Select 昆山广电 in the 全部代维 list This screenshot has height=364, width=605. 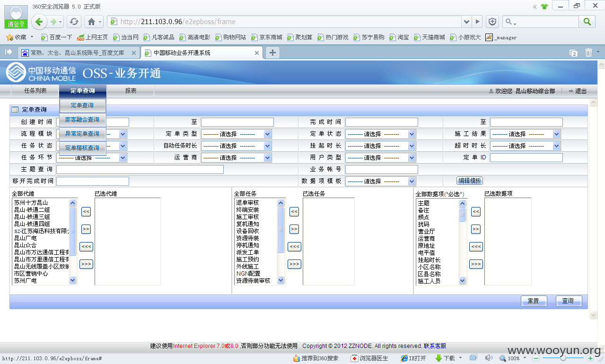coord(25,238)
